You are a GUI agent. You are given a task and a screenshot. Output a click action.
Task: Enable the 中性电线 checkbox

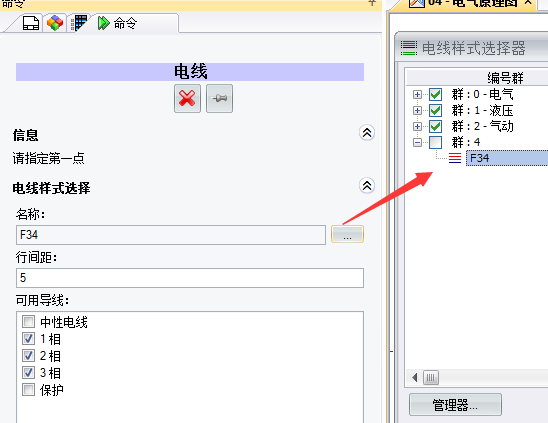[x=28, y=322]
